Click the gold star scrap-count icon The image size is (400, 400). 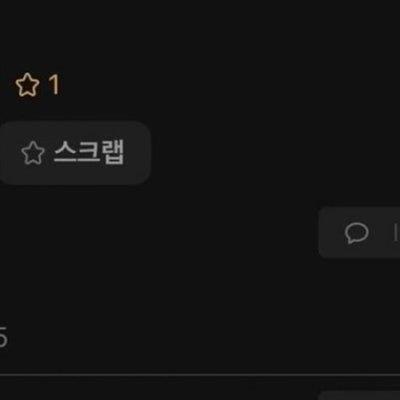point(27,85)
